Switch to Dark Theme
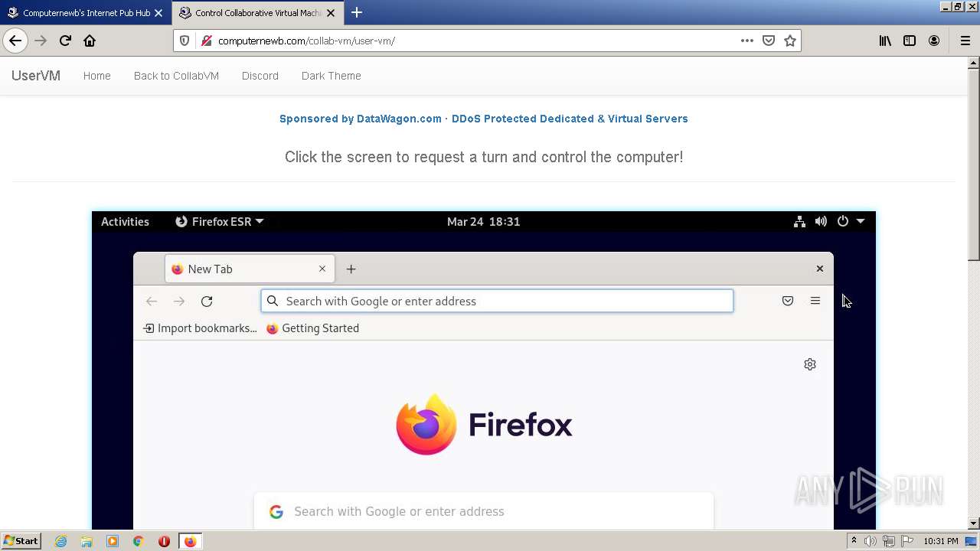The height and width of the screenshot is (551, 980). point(331,76)
